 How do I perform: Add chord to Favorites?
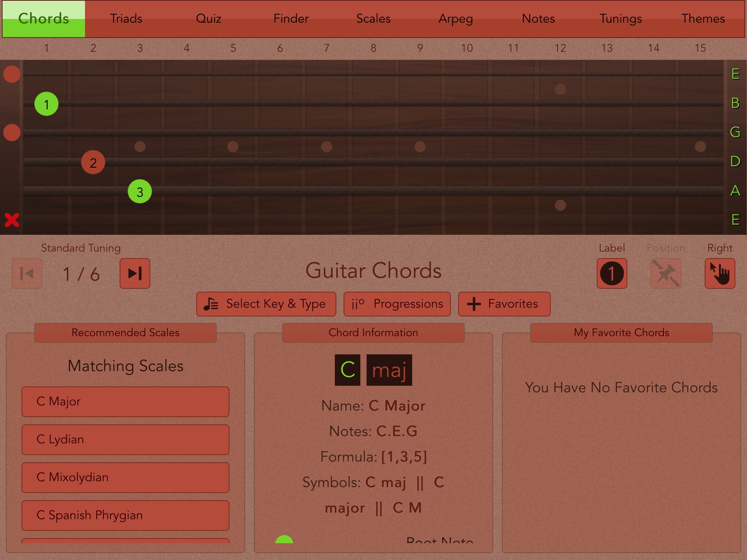(504, 304)
